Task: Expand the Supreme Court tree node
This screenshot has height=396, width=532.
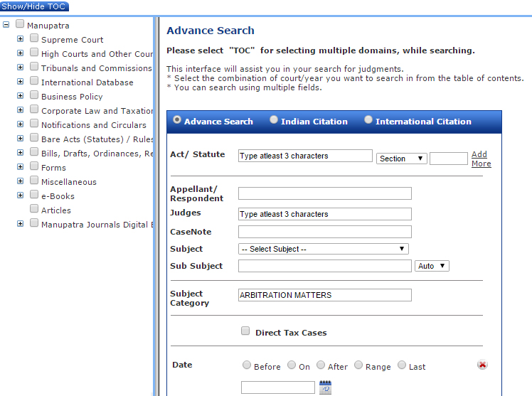Action: tap(21, 39)
